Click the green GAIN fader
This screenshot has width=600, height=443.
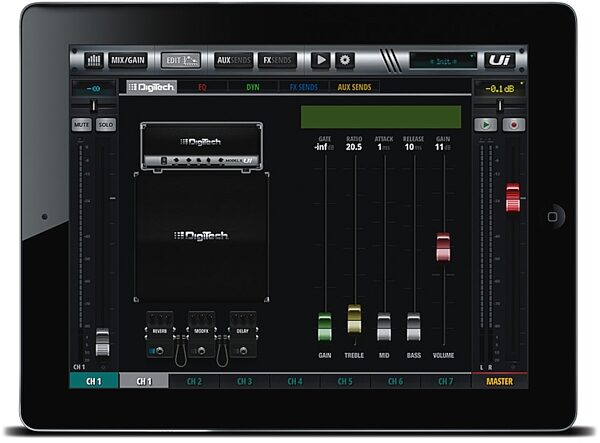(x=324, y=327)
